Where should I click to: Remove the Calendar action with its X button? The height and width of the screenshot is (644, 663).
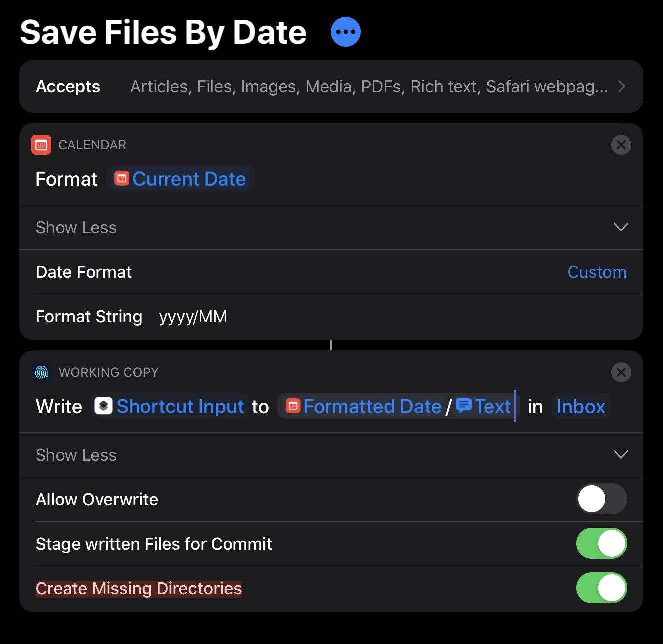(x=621, y=145)
